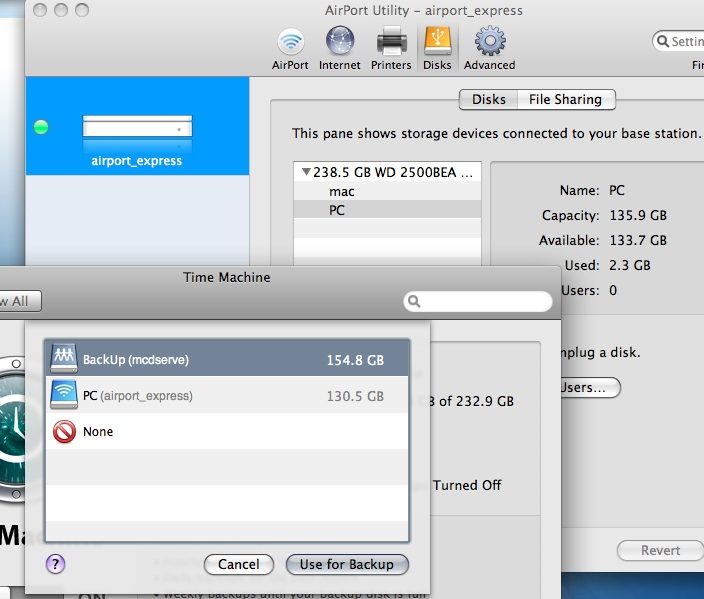Select the Disks toolbar icon
The width and height of the screenshot is (704, 599).
[x=437, y=49]
